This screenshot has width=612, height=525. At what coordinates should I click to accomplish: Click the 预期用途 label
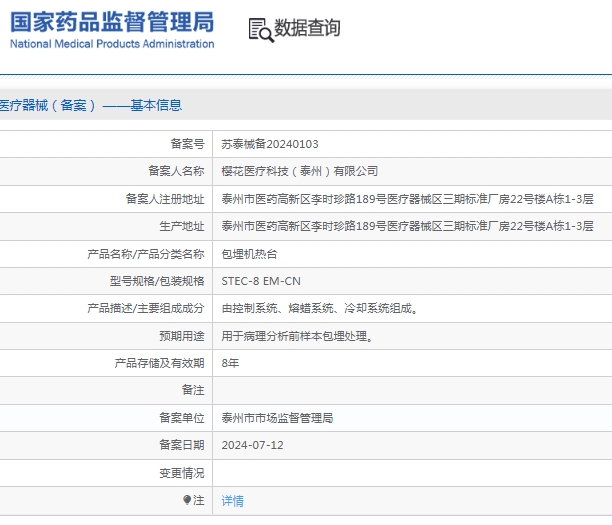(x=182, y=336)
